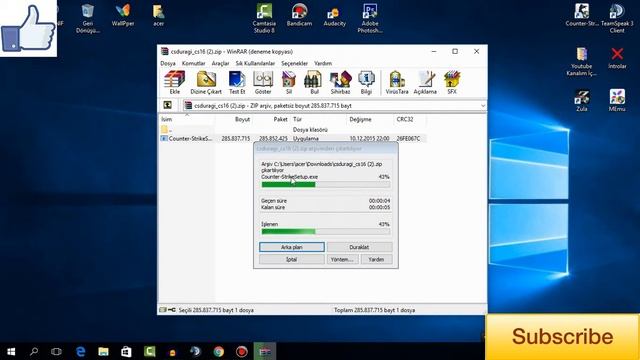This screenshot has height=360, width=640.
Task: Click the taskbar search icon
Action: [34, 351]
